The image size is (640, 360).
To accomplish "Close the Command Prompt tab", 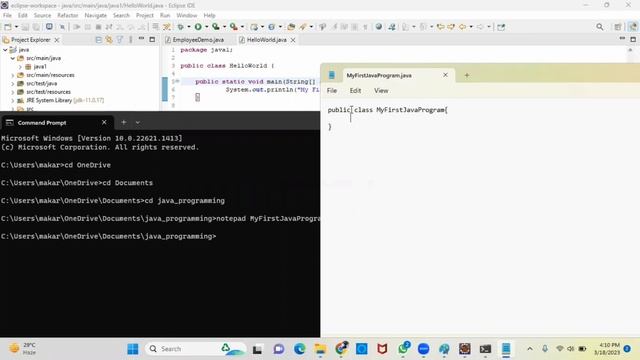I will pos(104,122).
